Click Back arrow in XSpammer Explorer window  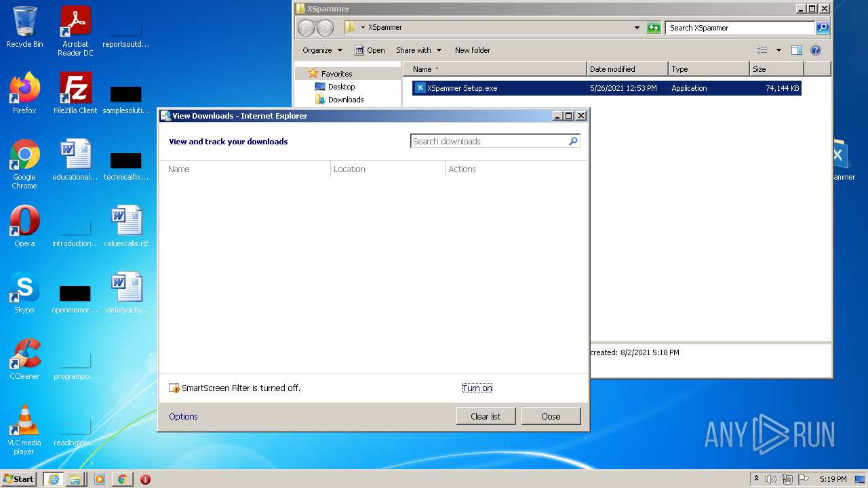coord(307,28)
